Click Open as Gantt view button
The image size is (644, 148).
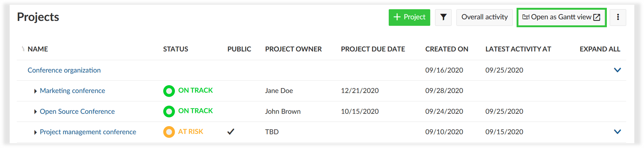click(x=561, y=17)
